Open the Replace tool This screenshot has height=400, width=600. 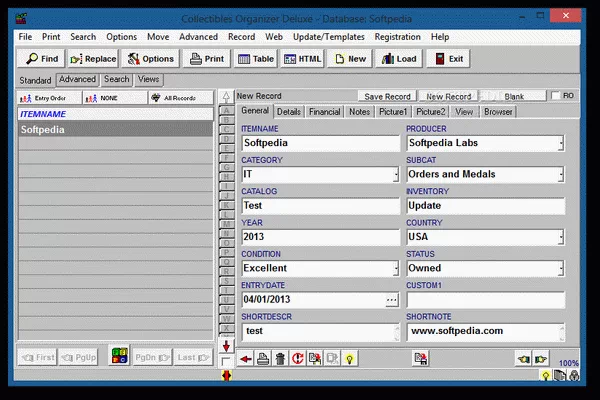tap(92, 59)
